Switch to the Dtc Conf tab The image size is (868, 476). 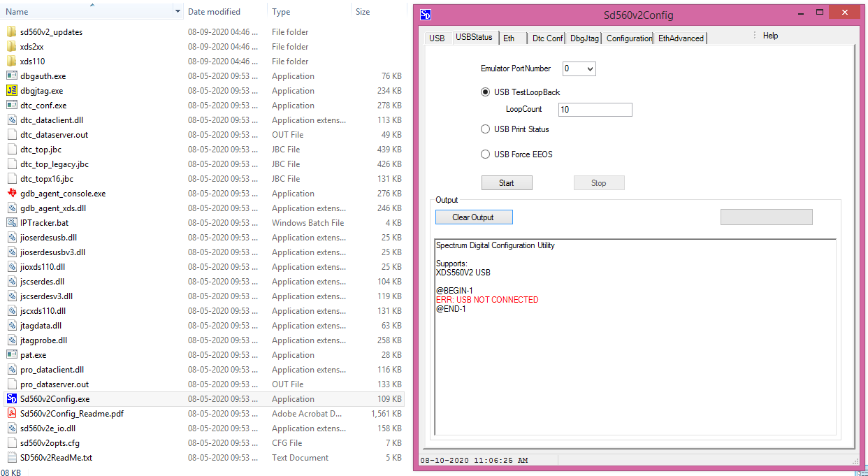[547, 38]
